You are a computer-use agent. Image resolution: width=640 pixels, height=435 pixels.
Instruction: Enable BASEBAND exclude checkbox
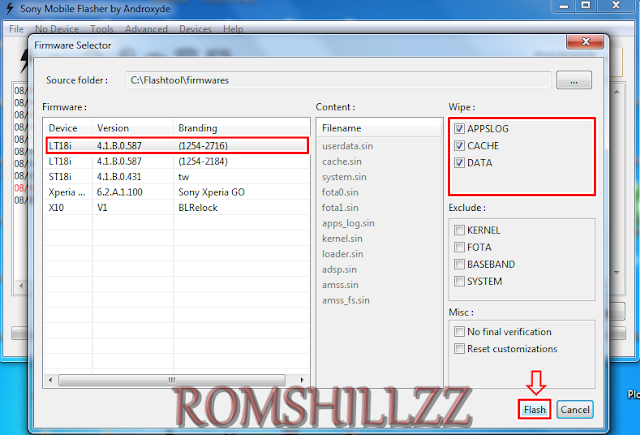[x=459, y=264]
